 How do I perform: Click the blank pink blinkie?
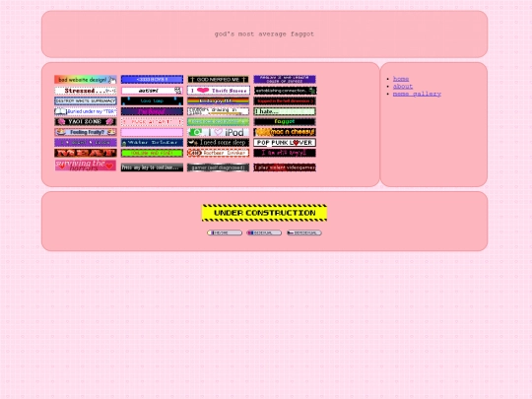[x=152, y=132]
